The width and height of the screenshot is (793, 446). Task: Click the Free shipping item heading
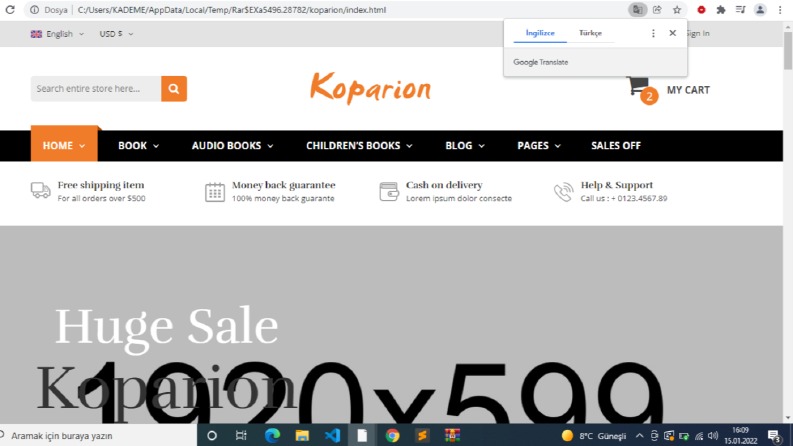pyautogui.click(x=101, y=185)
